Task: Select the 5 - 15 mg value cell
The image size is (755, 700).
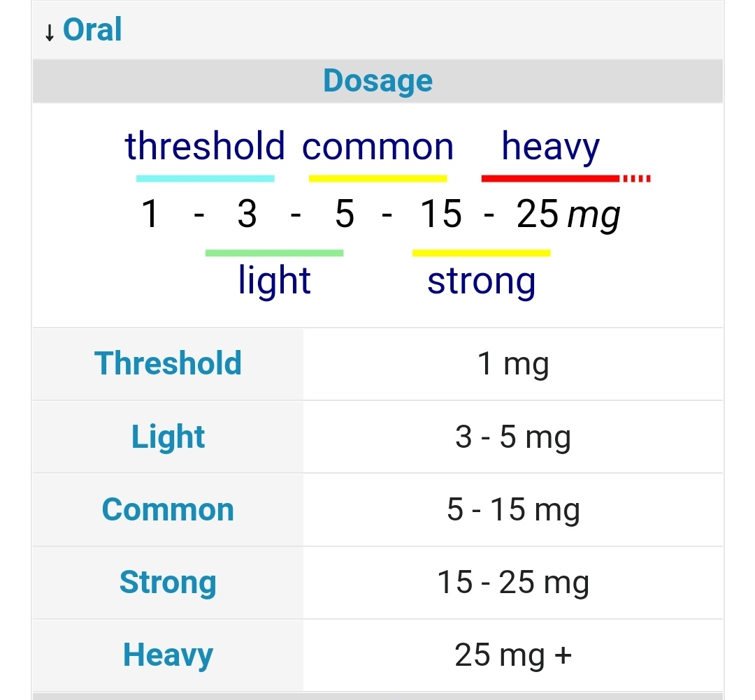Action: click(513, 509)
